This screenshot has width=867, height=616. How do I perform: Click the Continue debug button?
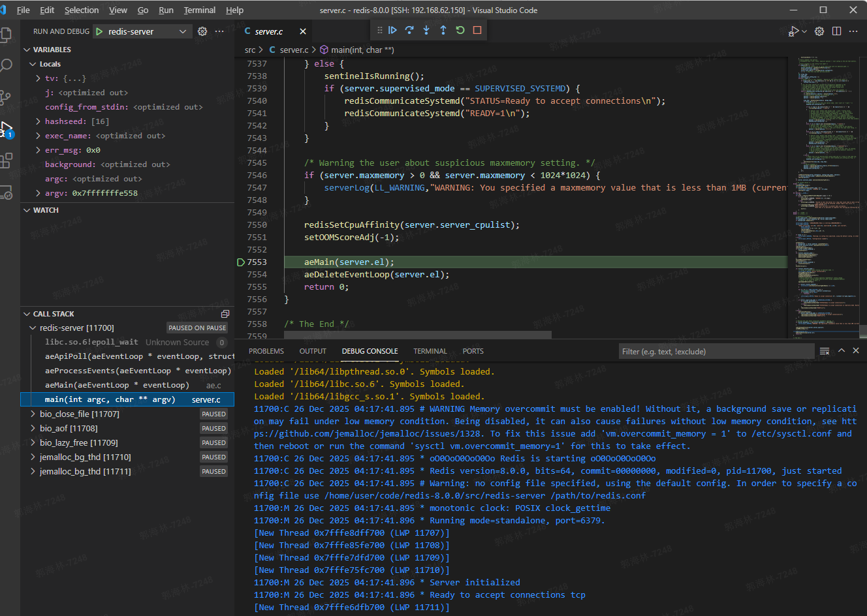click(392, 30)
